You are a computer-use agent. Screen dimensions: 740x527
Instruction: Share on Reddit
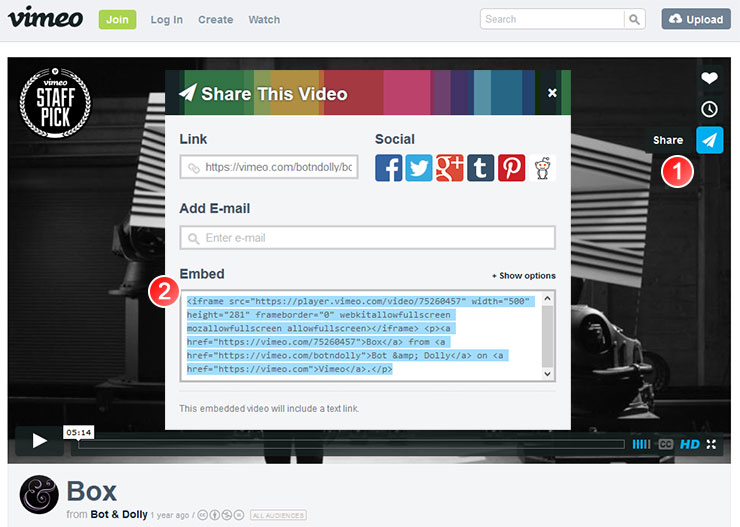point(542,168)
